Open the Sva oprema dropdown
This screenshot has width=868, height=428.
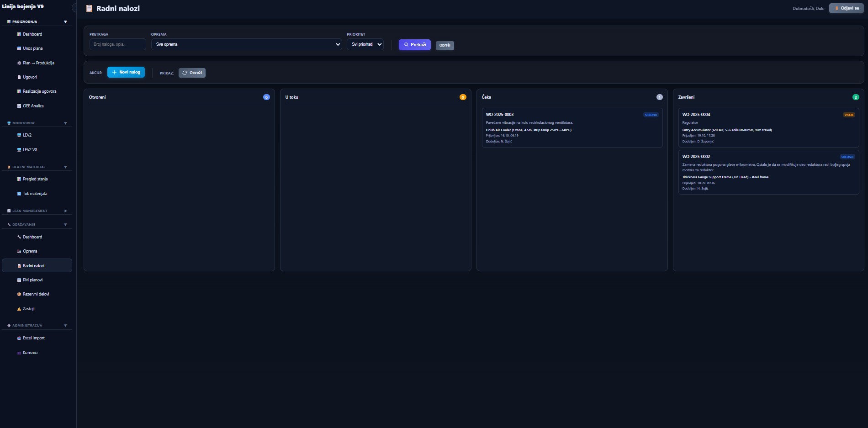coord(246,44)
